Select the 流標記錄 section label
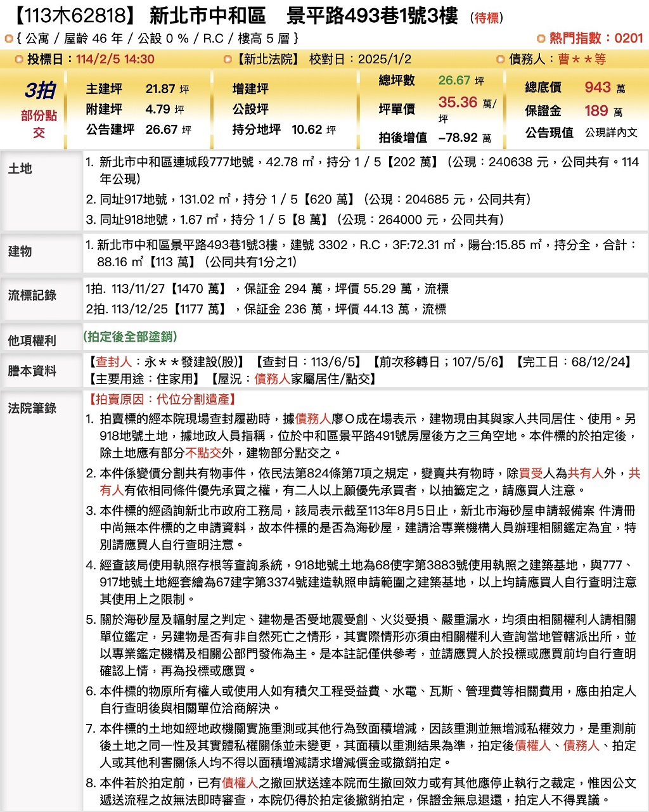Image resolution: width=649 pixels, height=812 pixels. (32, 295)
